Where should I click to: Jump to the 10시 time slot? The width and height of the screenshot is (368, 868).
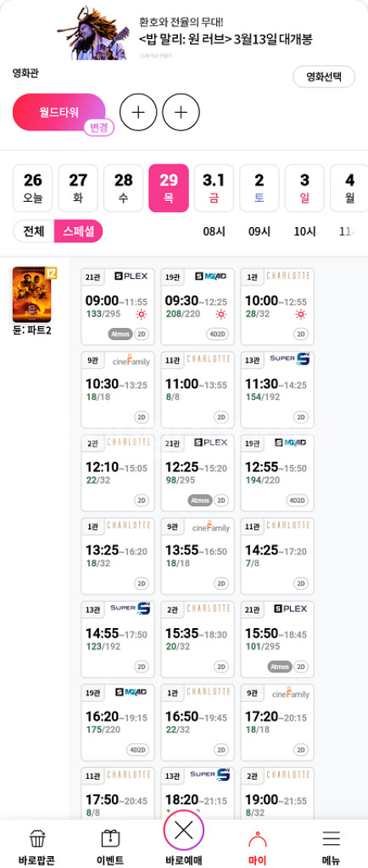304,232
